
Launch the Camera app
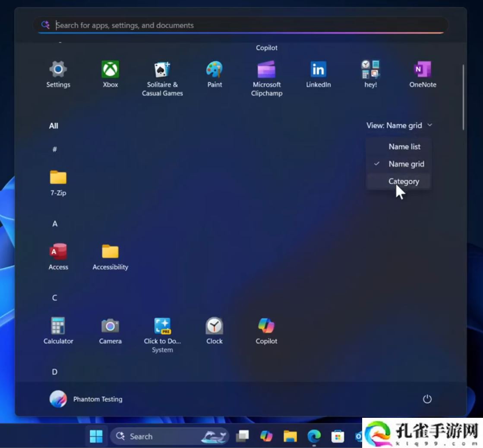[110, 331]
